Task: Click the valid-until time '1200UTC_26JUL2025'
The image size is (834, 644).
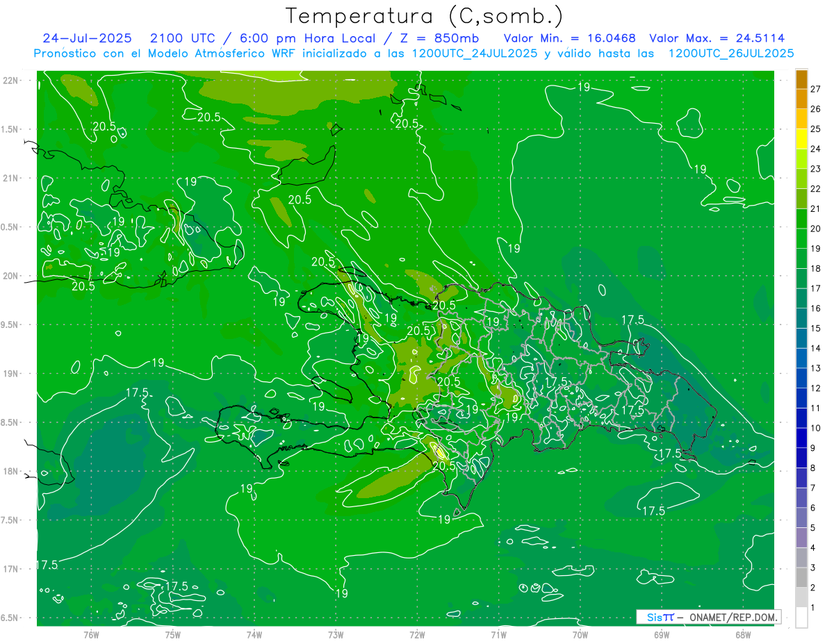Action: [731, 53]
